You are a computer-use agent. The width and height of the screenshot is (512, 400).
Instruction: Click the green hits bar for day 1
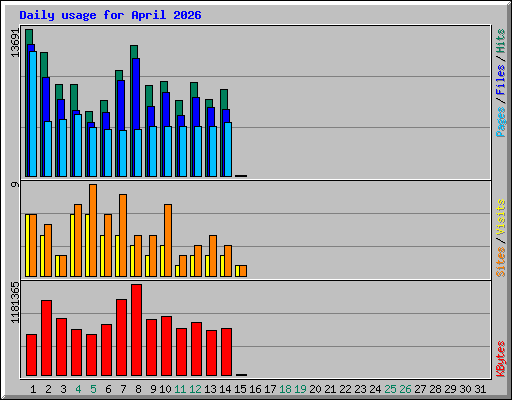(29, 37)
